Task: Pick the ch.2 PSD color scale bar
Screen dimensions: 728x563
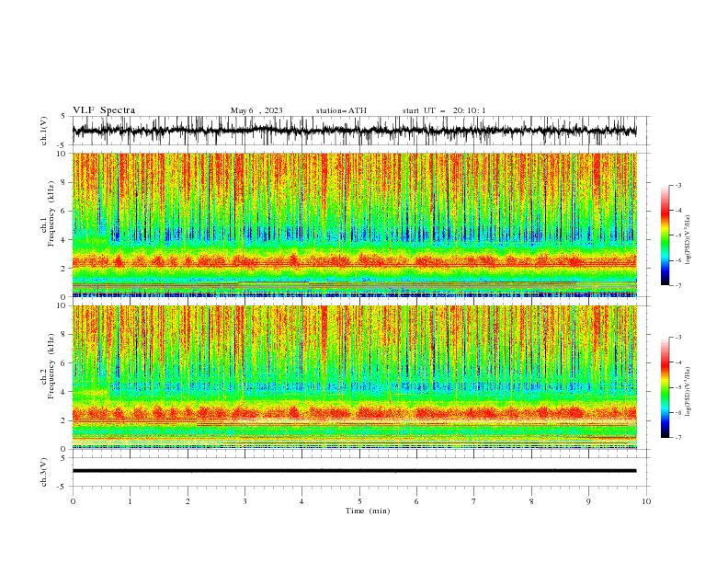Action: [x=665, y=387]
